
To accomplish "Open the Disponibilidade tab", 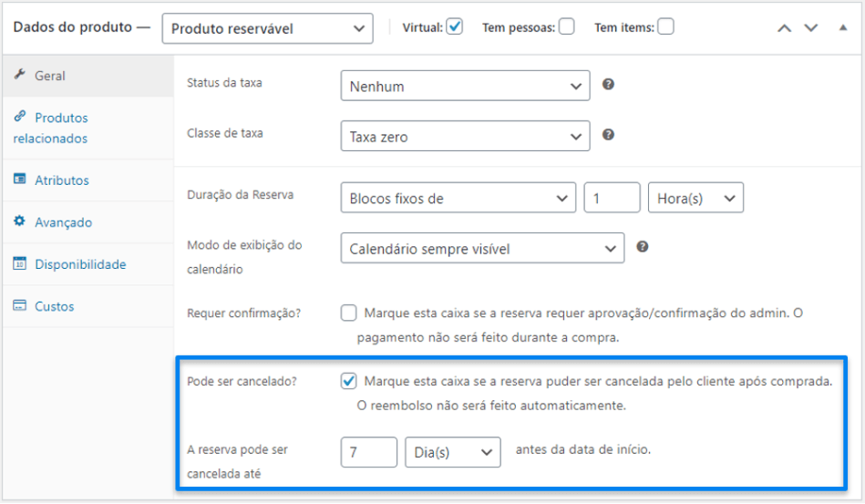I will 80,264.
